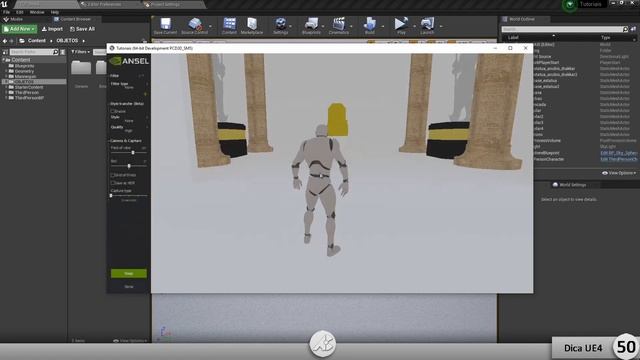This screenshot has height=360, width=640.
Task: Open the Marketplace toolbar icon
Action: (x=252, y=24)
